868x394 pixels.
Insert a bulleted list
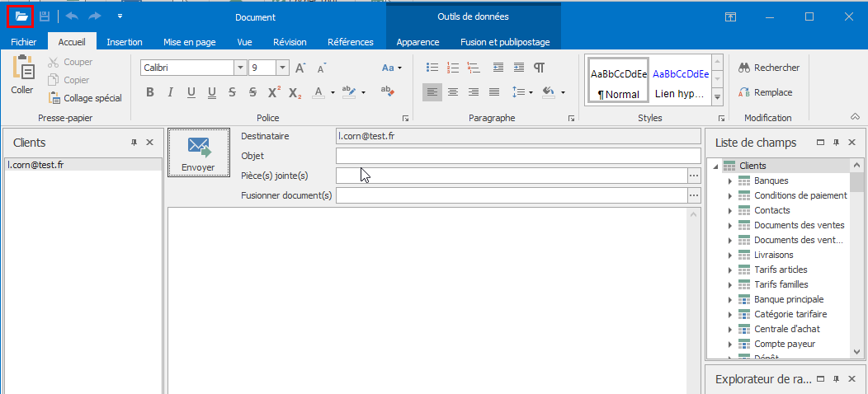(x=432, y=68)
